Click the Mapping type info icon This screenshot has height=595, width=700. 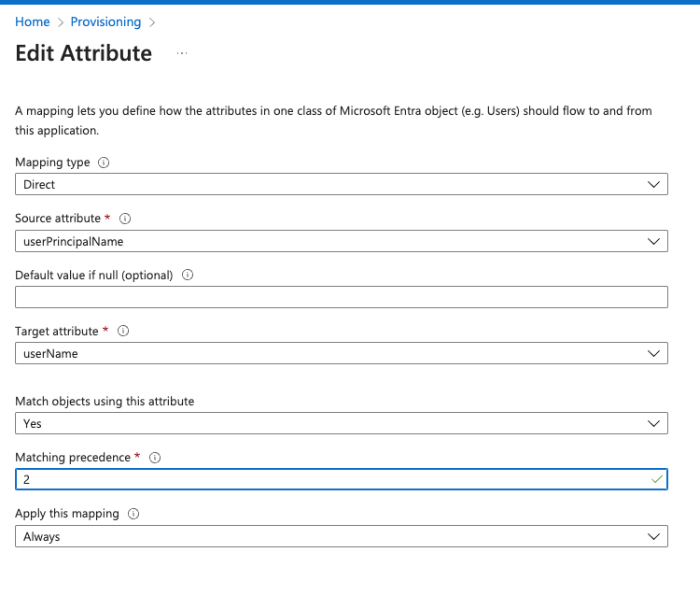point(104,163)
